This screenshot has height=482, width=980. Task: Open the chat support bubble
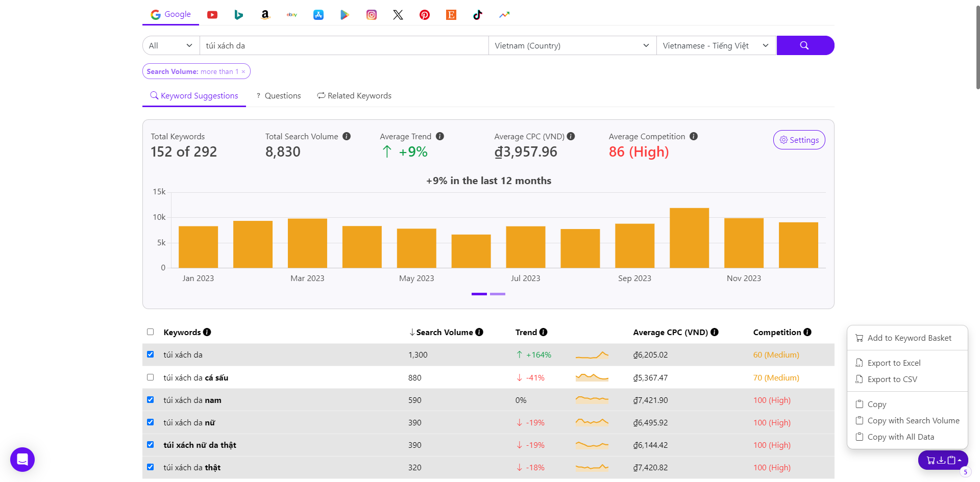22,460
